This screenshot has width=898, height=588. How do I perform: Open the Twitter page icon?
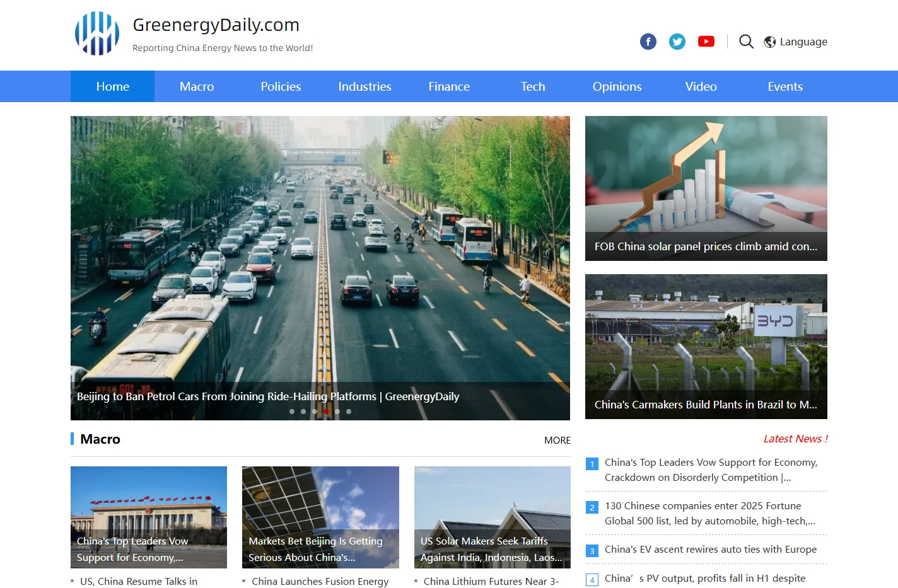[677, 42]
